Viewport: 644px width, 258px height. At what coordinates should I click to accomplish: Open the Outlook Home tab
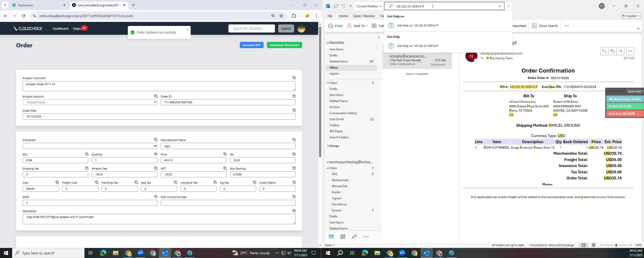[x=343, y=16]
